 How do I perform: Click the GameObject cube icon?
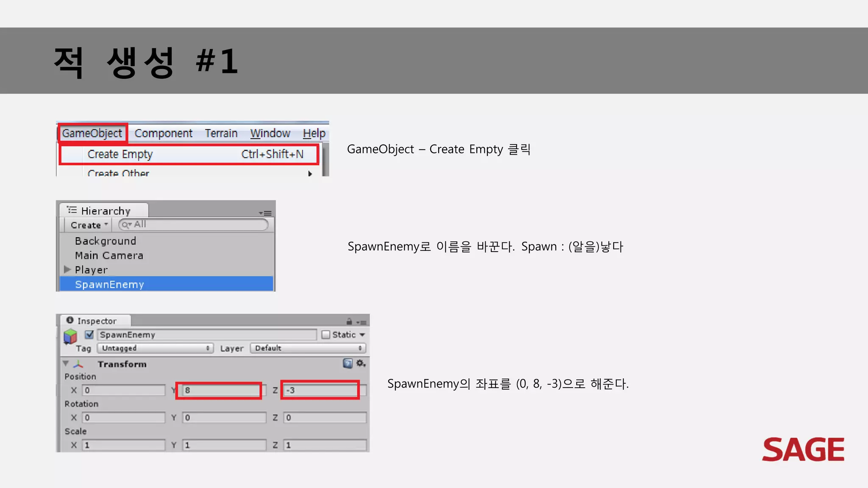(x=70, y=337)
